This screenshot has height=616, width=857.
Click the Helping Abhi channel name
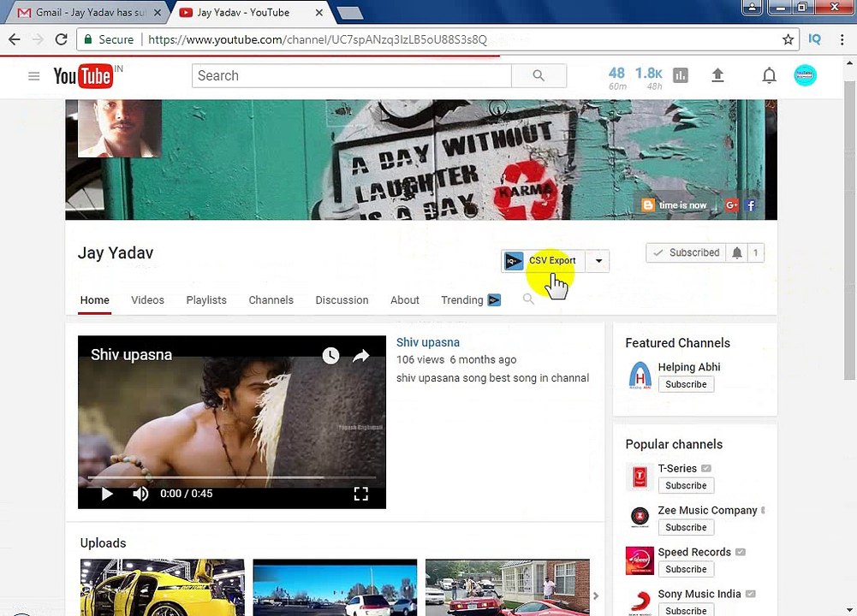pos(689,367)
